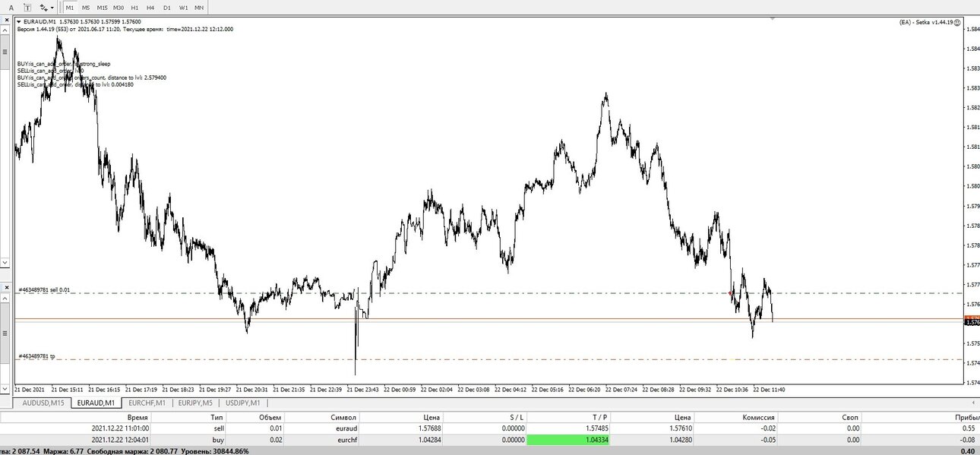
Task: Open the AUDUSD,M15 chart tab
Action: [x=43, y=403]
